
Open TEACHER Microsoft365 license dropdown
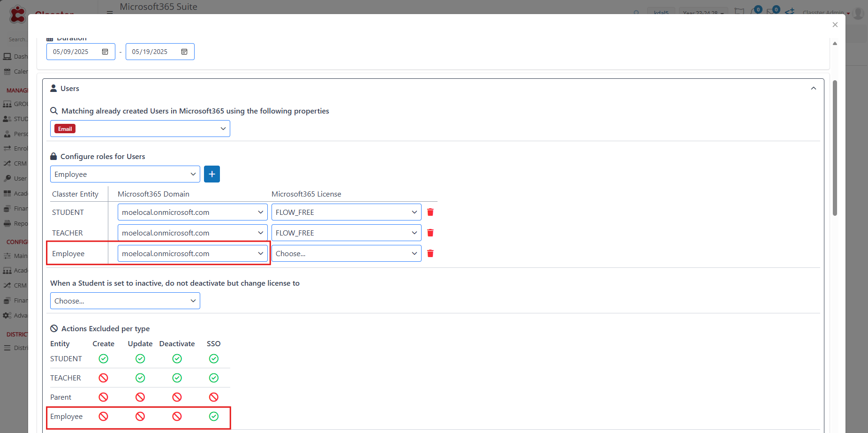[x=347, y=233]
